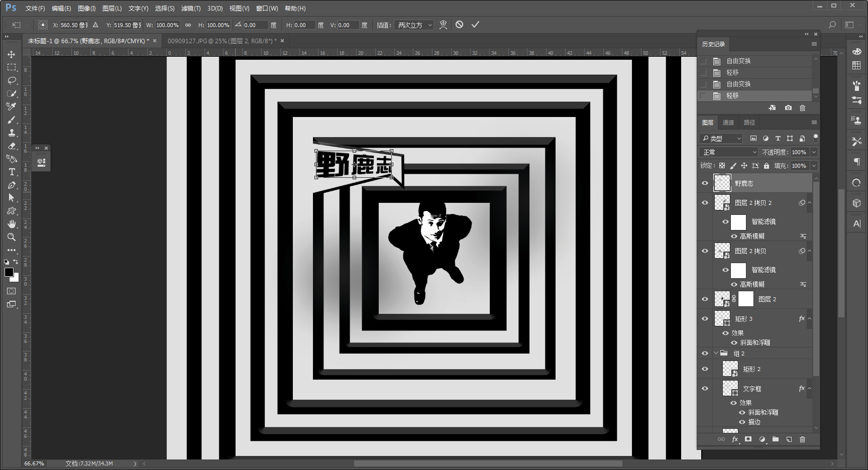
Task: Swap foreground and background colors
Action: (x=16, y=262)
